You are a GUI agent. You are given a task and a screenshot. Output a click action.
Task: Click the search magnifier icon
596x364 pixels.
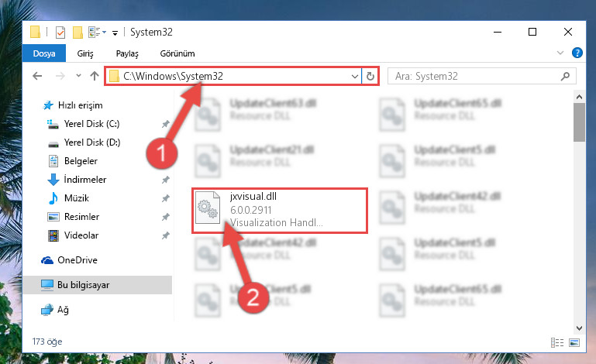pyautogui.click(x=565, y=77)
